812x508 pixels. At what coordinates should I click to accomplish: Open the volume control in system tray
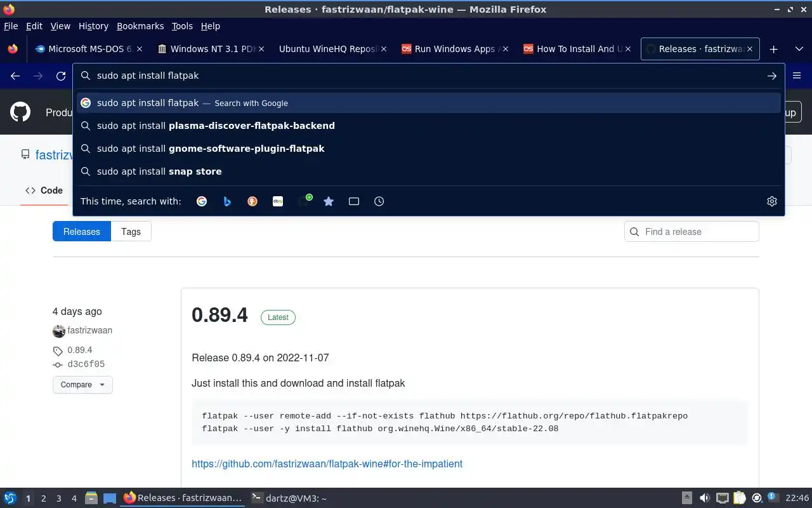(x=705, y=498)
